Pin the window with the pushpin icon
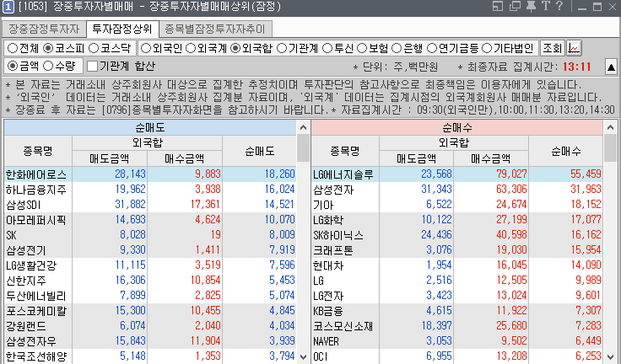 pyautogui.click(x=530, y=8)
